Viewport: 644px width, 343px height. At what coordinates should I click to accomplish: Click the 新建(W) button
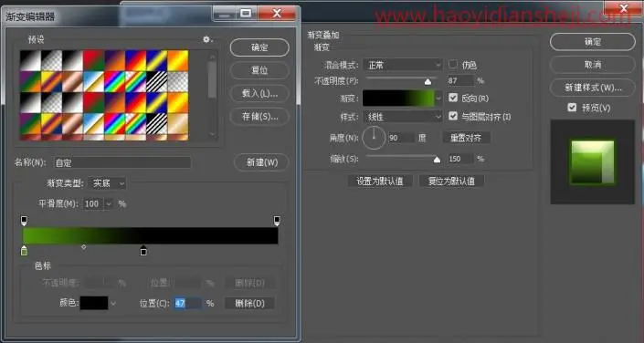click(x=261, y=162)
